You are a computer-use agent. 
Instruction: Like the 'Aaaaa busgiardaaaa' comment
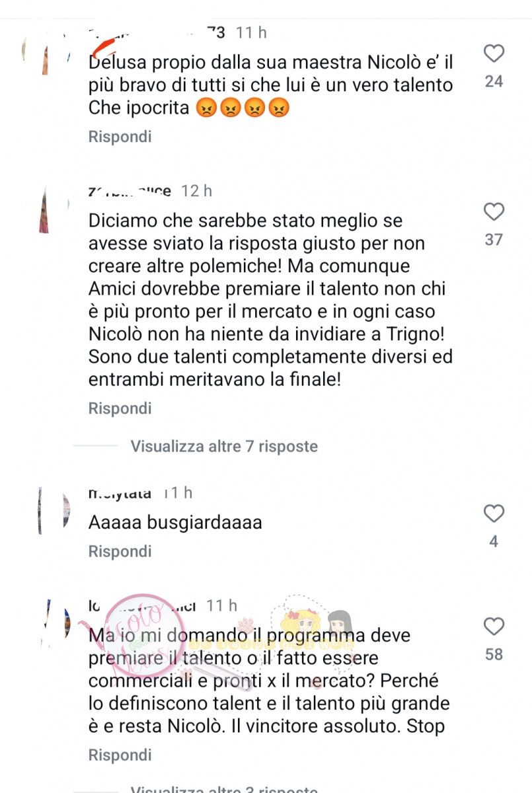click(x=494, y=513)
